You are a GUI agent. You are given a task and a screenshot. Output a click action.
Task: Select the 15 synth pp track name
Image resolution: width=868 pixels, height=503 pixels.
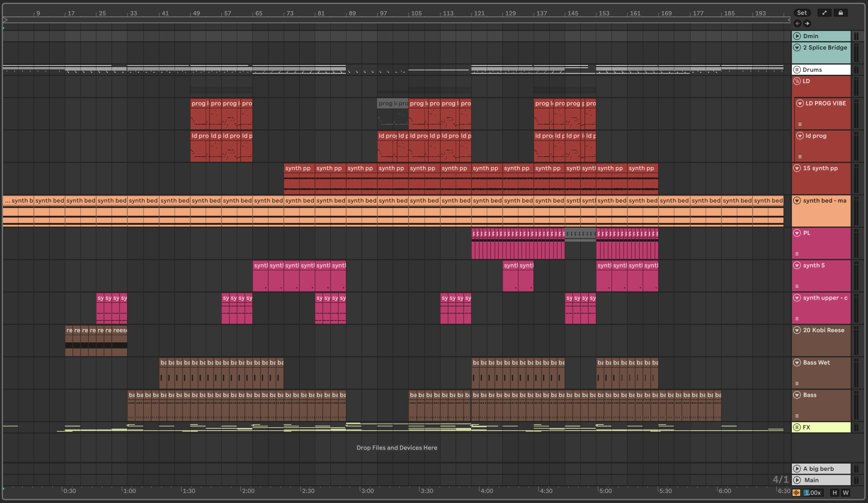click(820, 168)
